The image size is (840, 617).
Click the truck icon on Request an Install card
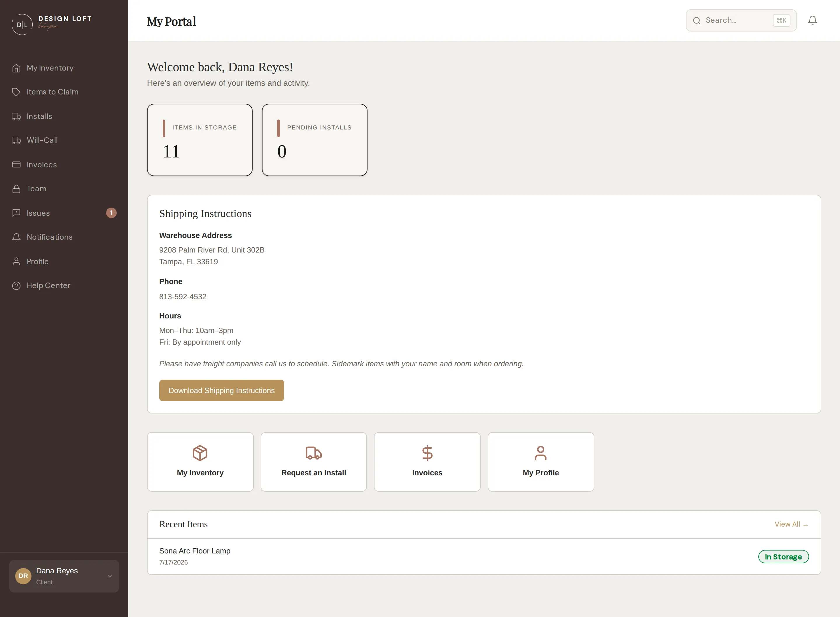click(313, 453)
